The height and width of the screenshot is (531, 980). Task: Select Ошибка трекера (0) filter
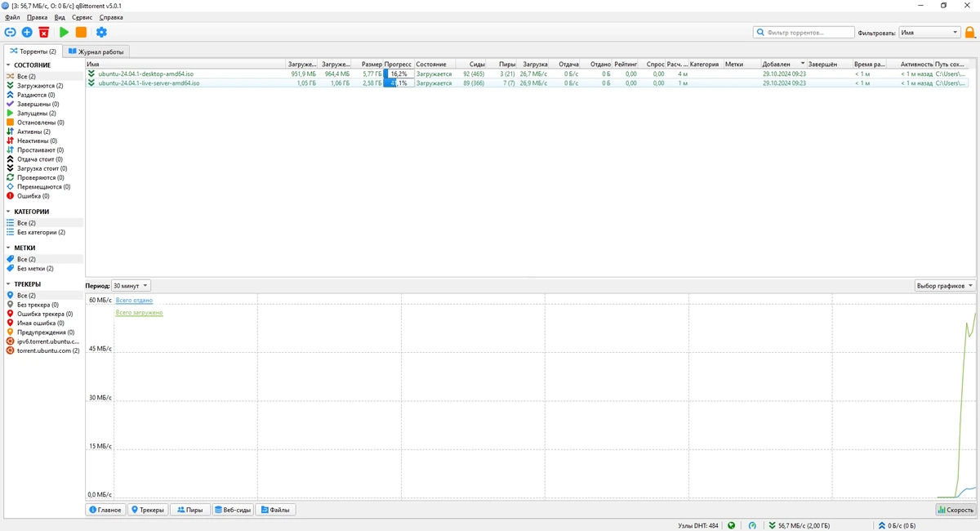[45, 314]
